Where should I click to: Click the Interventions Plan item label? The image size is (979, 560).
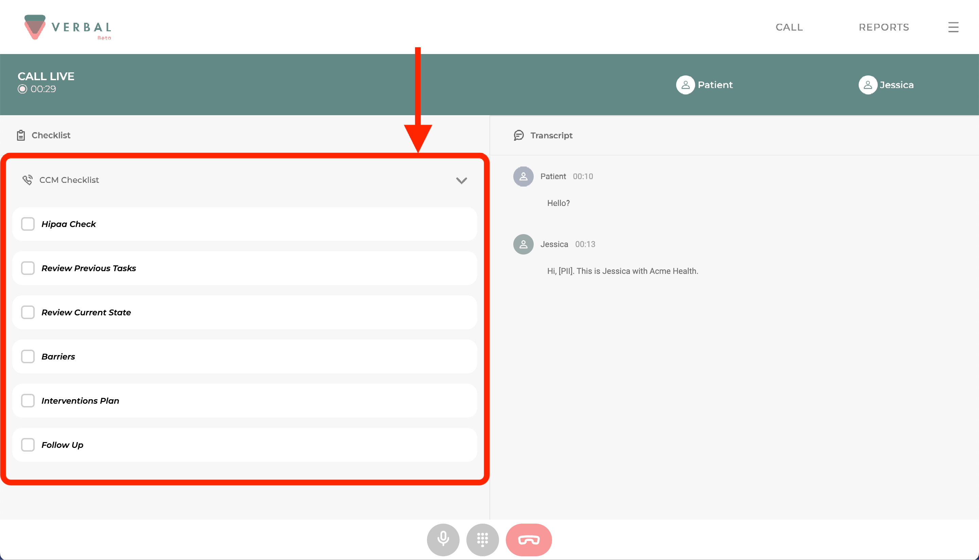pos(80,401)
